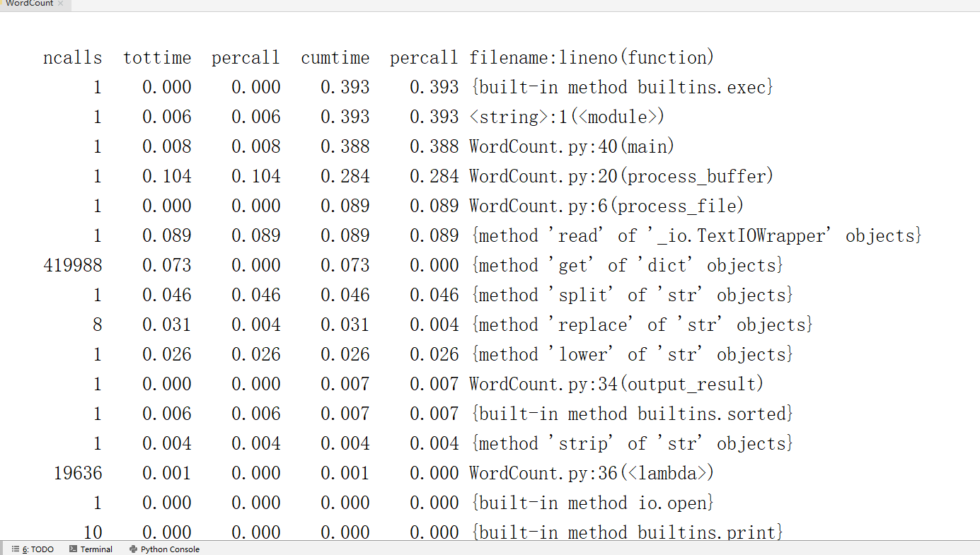Click the cumtime column header

point(335,57)
